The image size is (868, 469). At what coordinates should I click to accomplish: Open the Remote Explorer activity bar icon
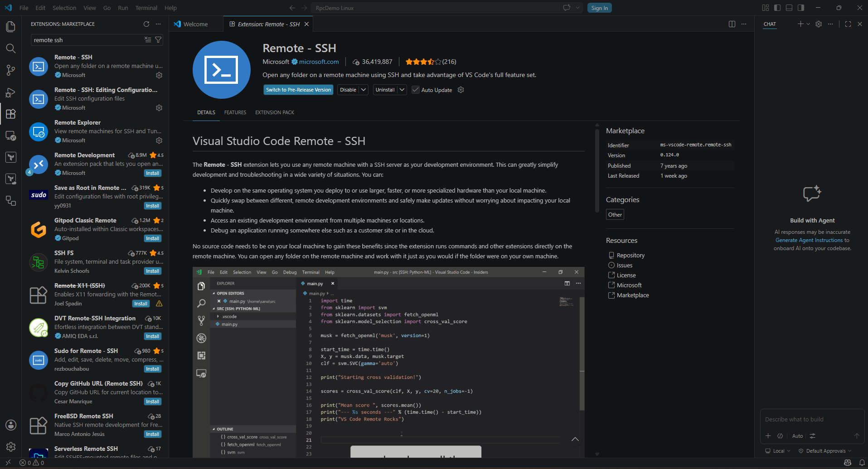pos(11,135)
